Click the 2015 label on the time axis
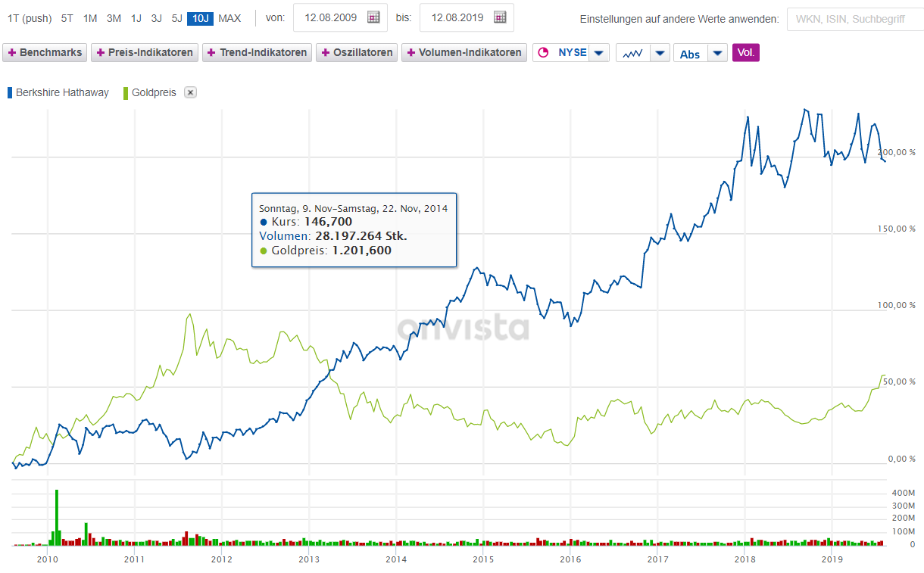 point(483,559)
